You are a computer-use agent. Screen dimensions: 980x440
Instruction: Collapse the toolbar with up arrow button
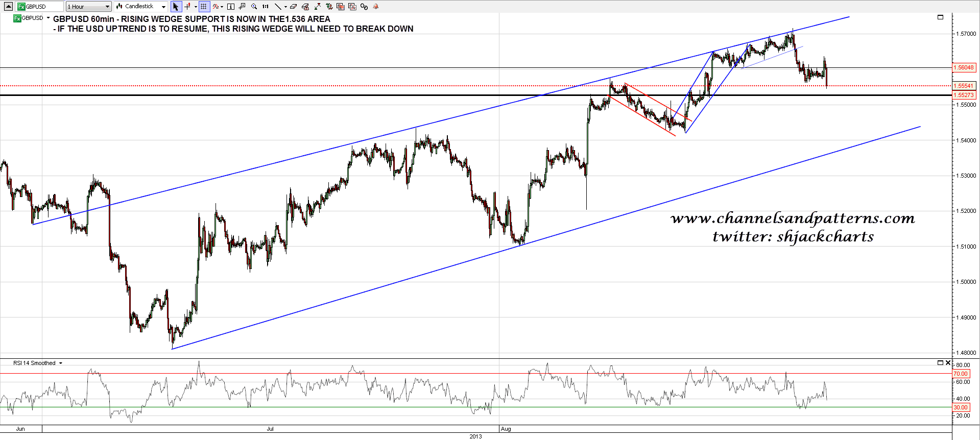tap(8, 7)
